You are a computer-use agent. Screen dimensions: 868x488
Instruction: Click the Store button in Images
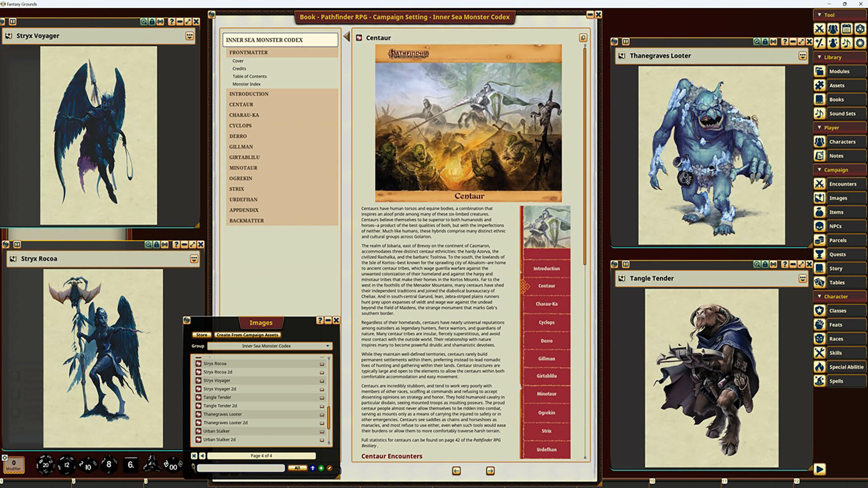(202, 335)
